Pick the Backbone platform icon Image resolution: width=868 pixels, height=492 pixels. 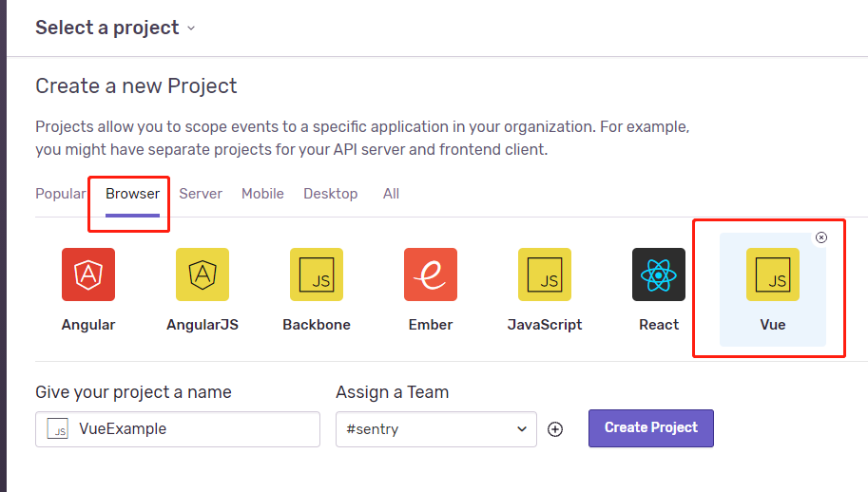point(317,274)
